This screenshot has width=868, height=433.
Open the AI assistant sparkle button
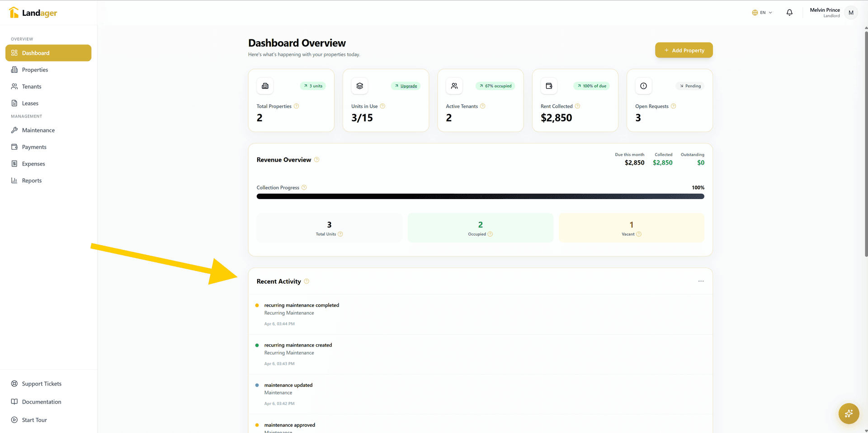point(849,414)
